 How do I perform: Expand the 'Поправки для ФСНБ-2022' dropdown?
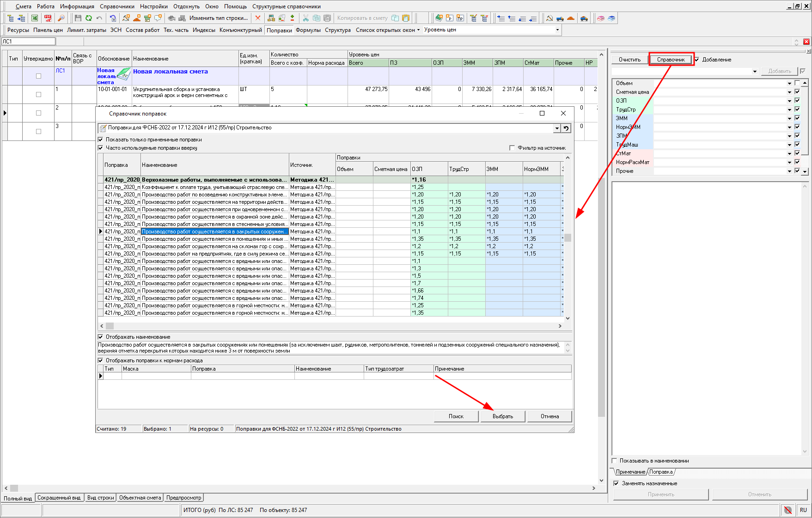click(557, 128)
